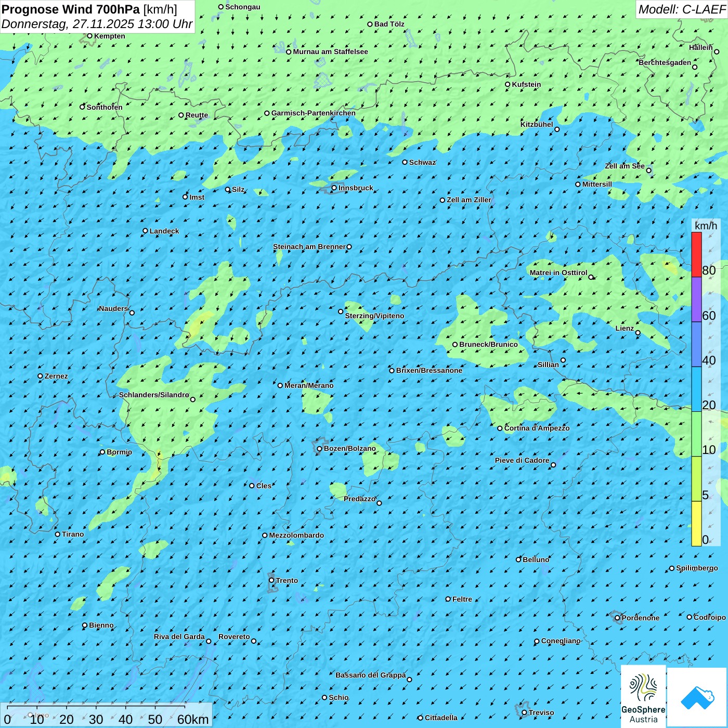
Task: Select the Belluno city label
Action: [536, 560]
